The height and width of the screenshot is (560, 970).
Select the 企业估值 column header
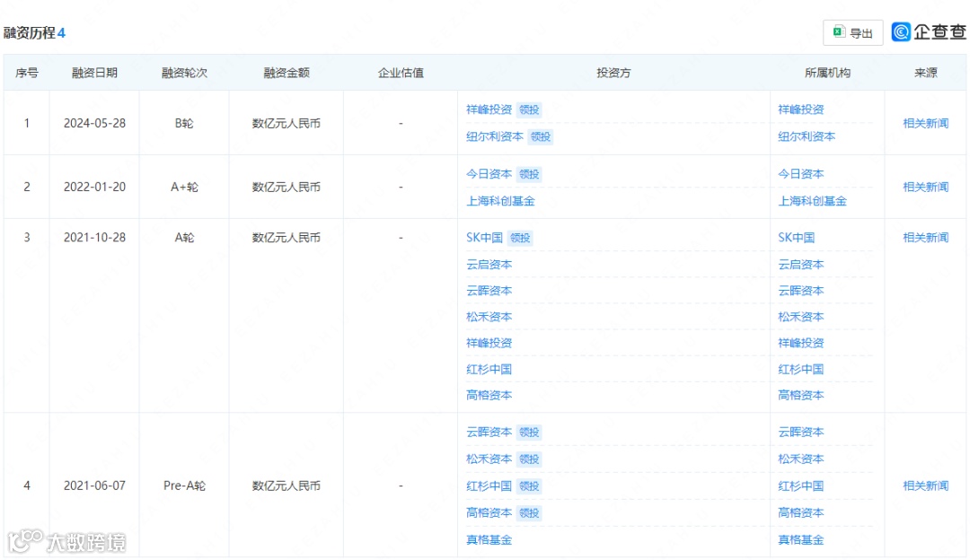(x=401, y=73)
